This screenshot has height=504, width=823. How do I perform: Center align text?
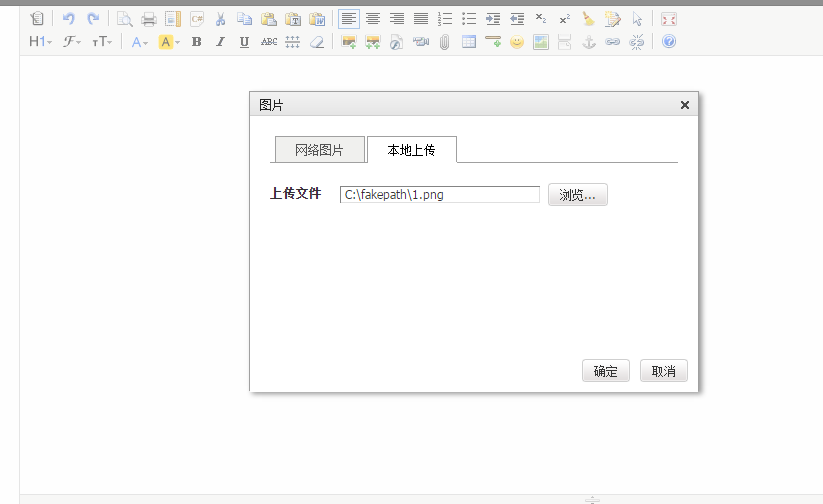373,19
